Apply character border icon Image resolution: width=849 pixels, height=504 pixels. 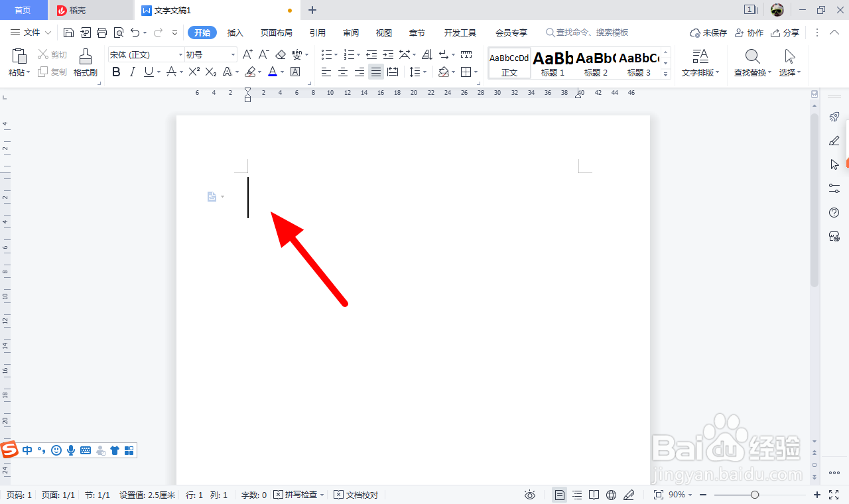click(x=296, y=72)
